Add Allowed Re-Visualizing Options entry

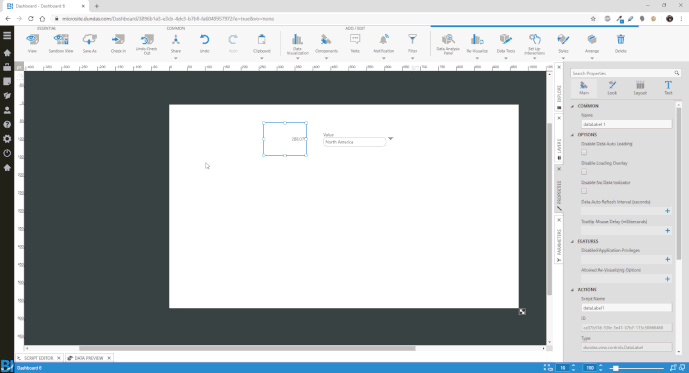coord(667,279)
